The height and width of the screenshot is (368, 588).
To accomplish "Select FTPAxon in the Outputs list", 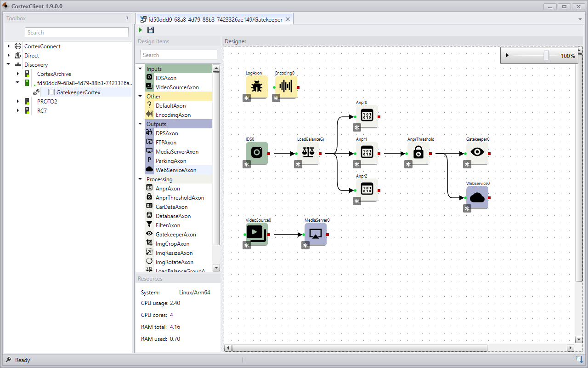I will [x=166, y=143].
